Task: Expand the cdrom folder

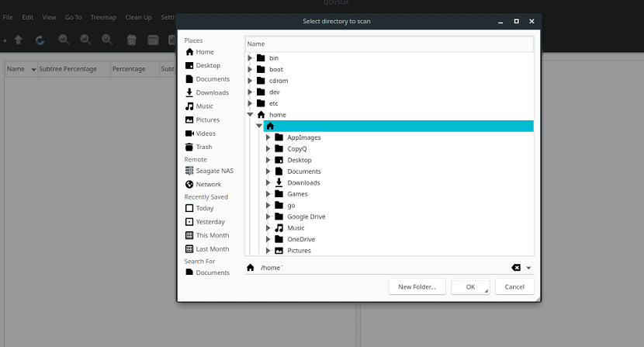Action: pyautogui.click(x=250, y=81)
